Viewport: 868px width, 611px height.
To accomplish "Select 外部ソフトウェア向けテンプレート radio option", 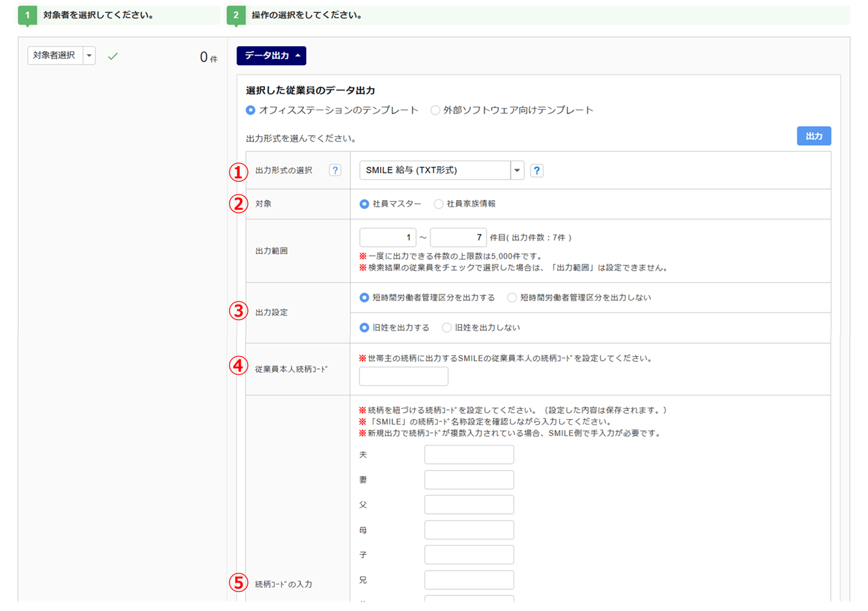I will coord(435,110).
